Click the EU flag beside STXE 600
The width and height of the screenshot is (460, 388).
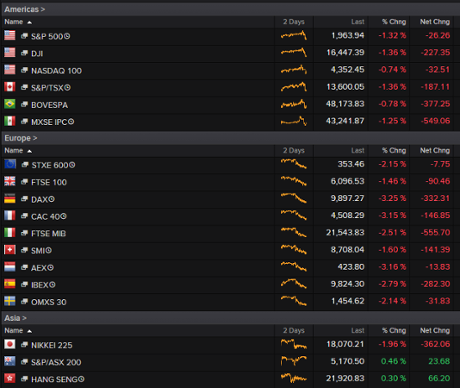point(10,164)
